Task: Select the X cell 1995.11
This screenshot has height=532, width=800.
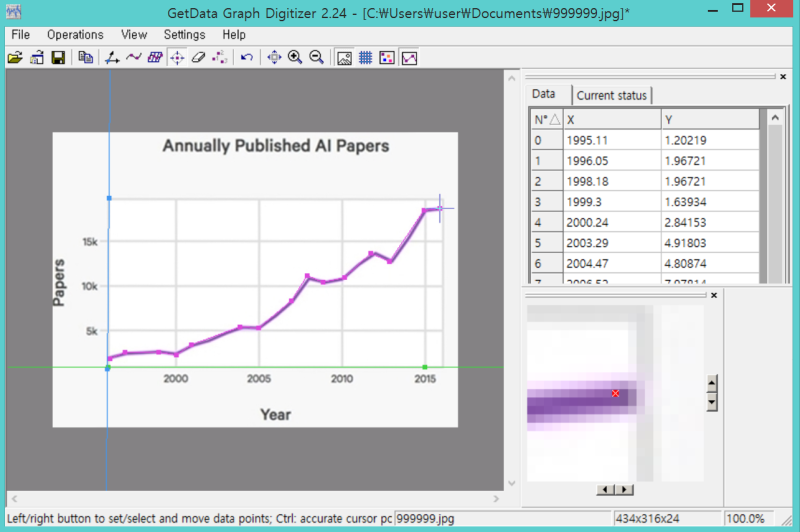Action: (612, 140)
